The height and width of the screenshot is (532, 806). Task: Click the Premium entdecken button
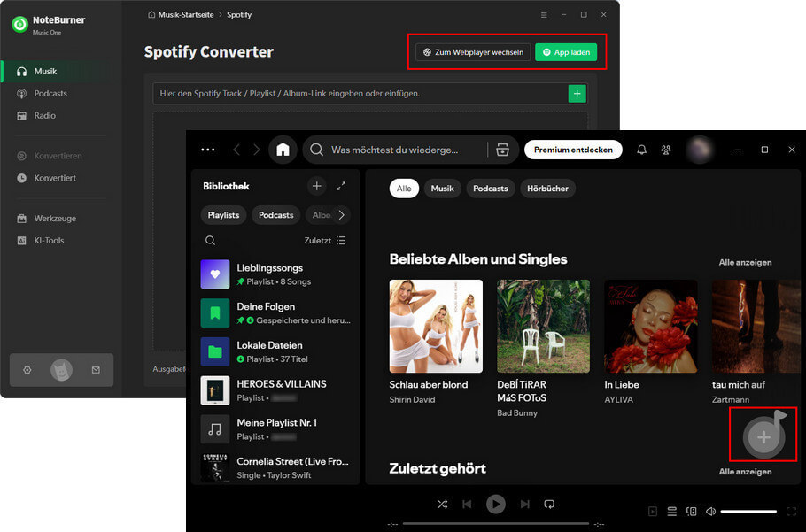[x=573, y=150]
